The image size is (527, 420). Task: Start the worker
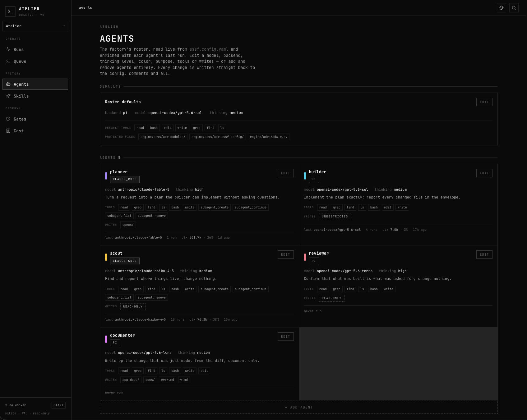coord(58,405)
